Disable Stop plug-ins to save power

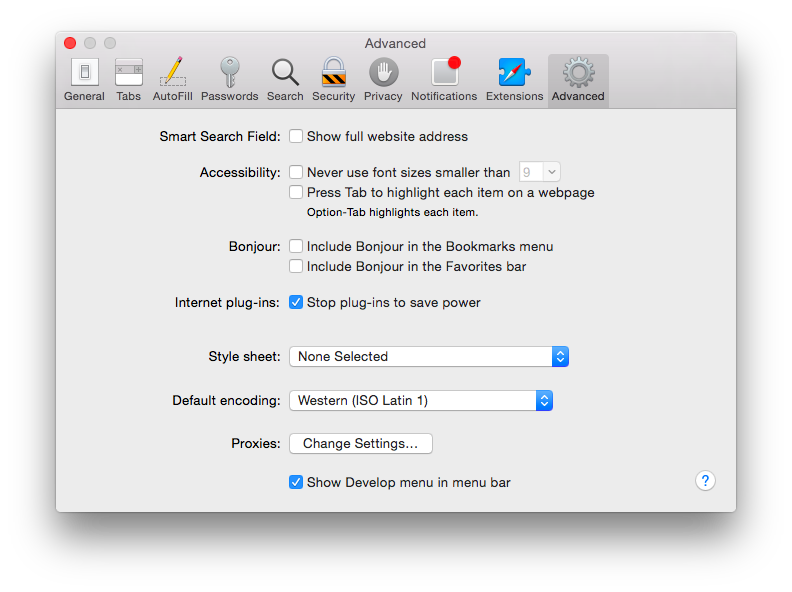(296, 302)
